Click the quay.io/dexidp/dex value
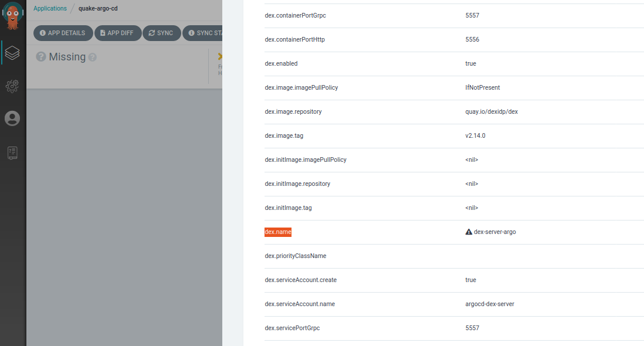This screenshot has height=346, width=644. [x=492, y=111]
